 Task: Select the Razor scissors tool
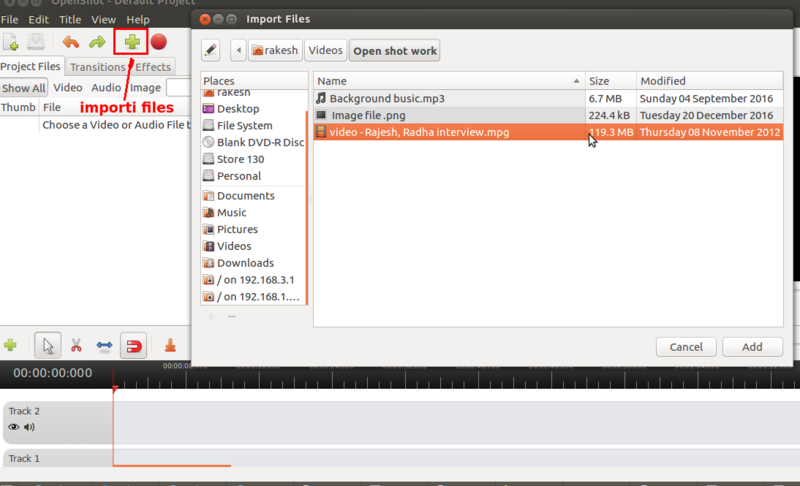[76, 346]
